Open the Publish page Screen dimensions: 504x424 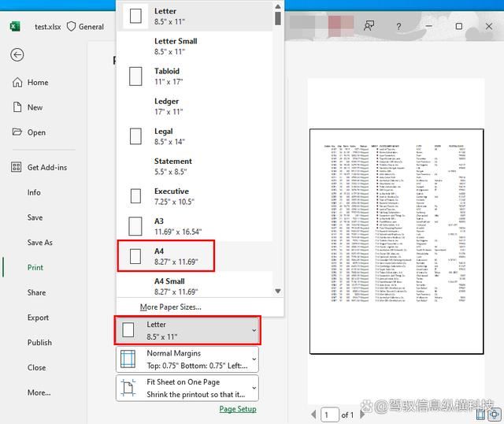(x=39, y=342)
